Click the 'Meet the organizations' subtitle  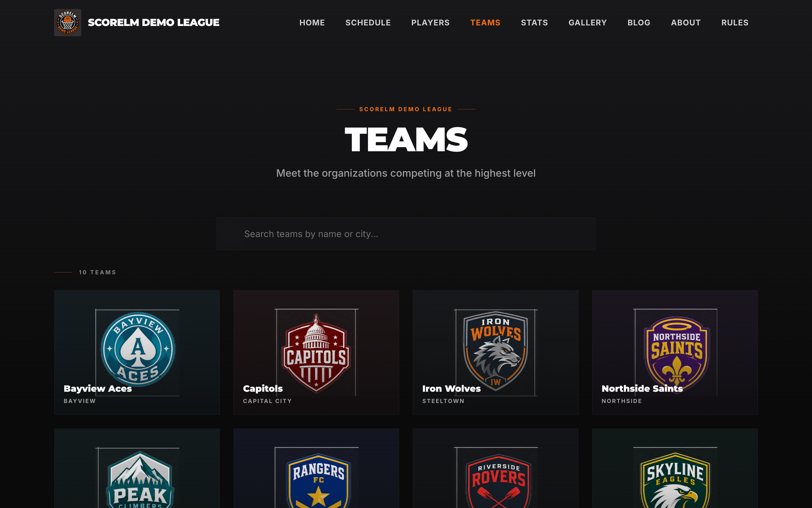point(406,173)
